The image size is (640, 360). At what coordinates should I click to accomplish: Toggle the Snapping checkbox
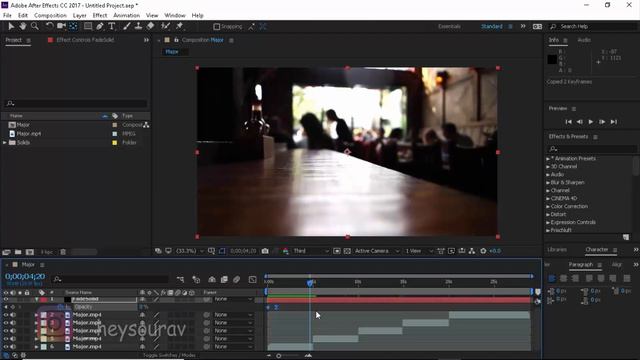tap(217, 27)
